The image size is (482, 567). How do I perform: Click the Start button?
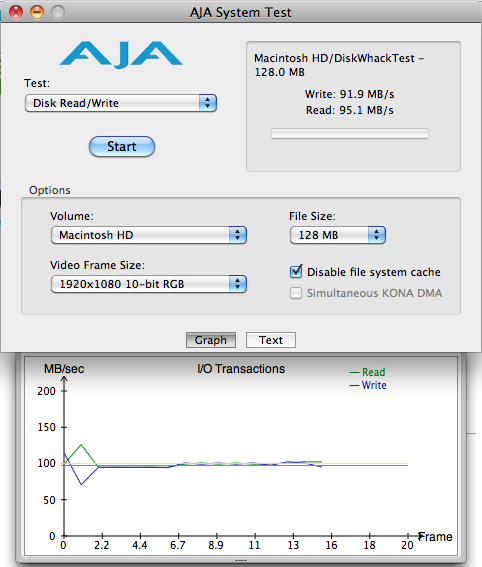coord(122,146)
